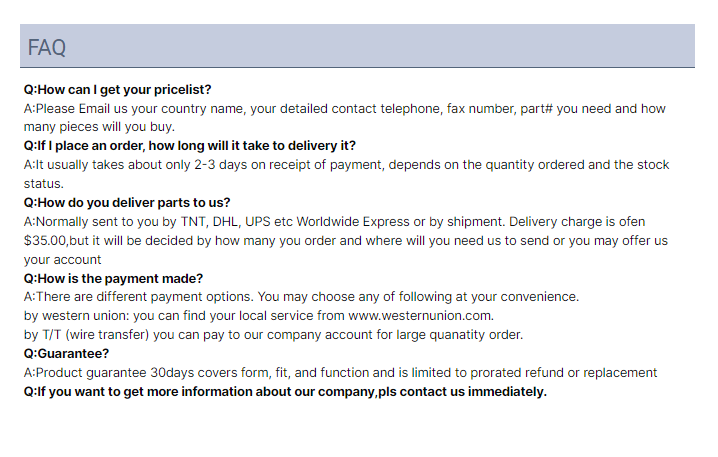Click the question about getting your pricelist

pyautogui.click(x=118, y=89)
